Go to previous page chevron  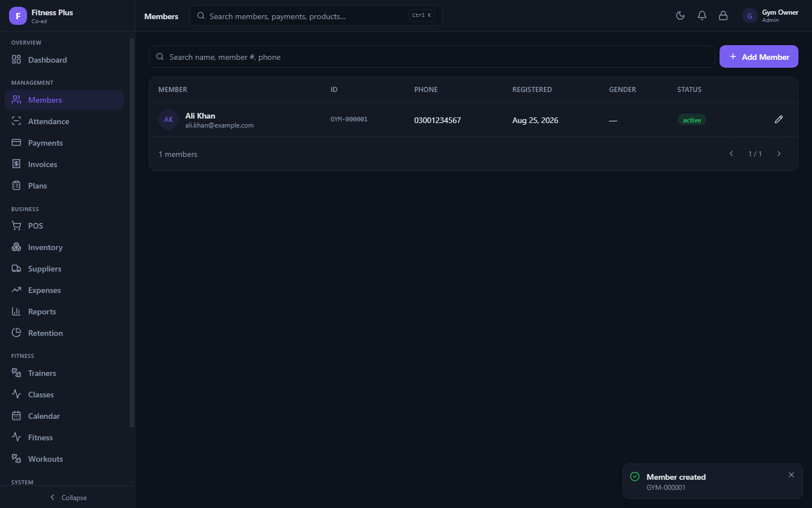pos(731,154)
